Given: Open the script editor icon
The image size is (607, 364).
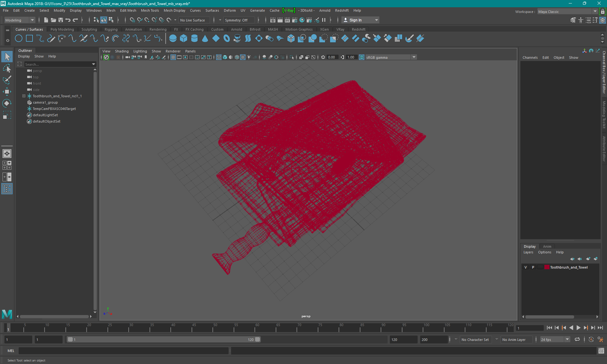Looking at the screenshot, I should pos(601,351).
